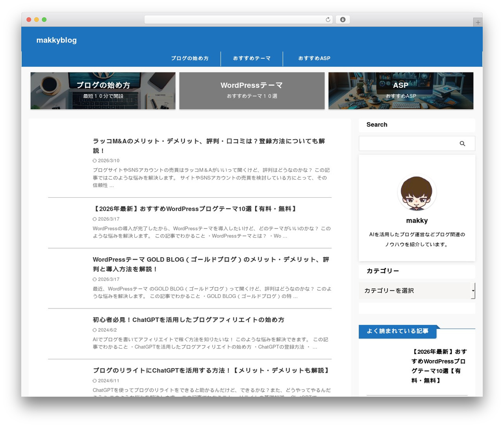
Task: Open the カテゴリーを選択 dropdown
Action: (417, 291)
